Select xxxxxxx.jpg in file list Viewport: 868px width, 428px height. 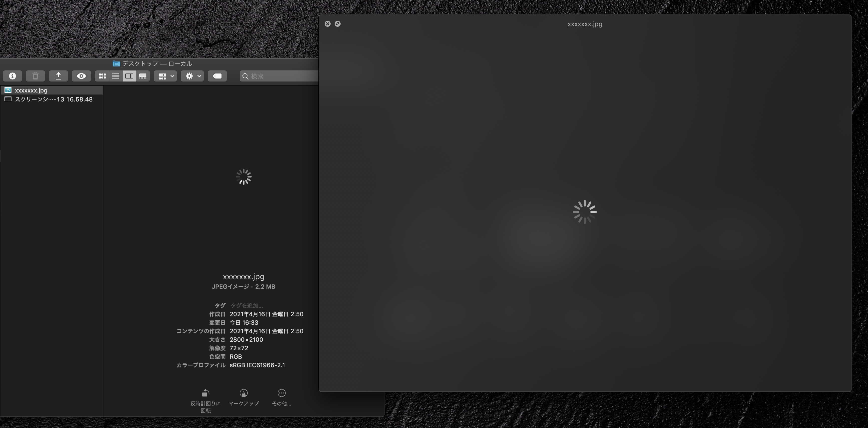(x=31, y=90)
